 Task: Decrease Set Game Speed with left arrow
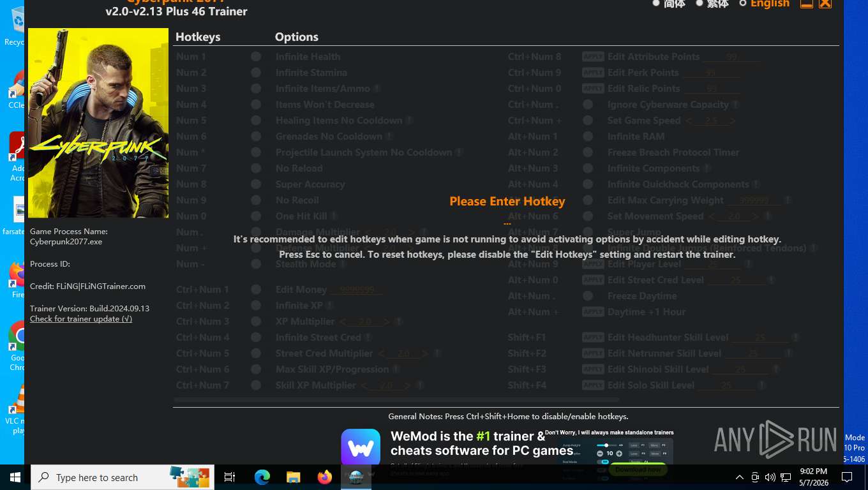click(x=689, y=121)
